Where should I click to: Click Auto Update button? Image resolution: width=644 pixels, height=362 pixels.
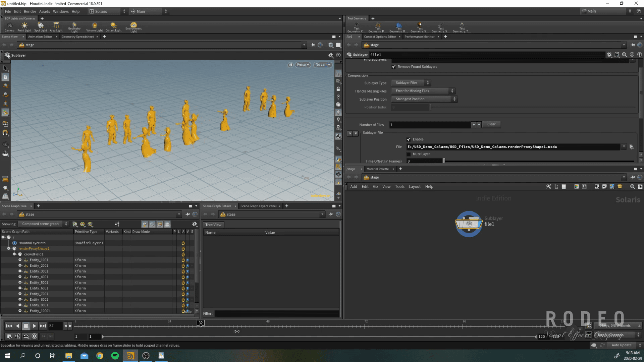621,345
